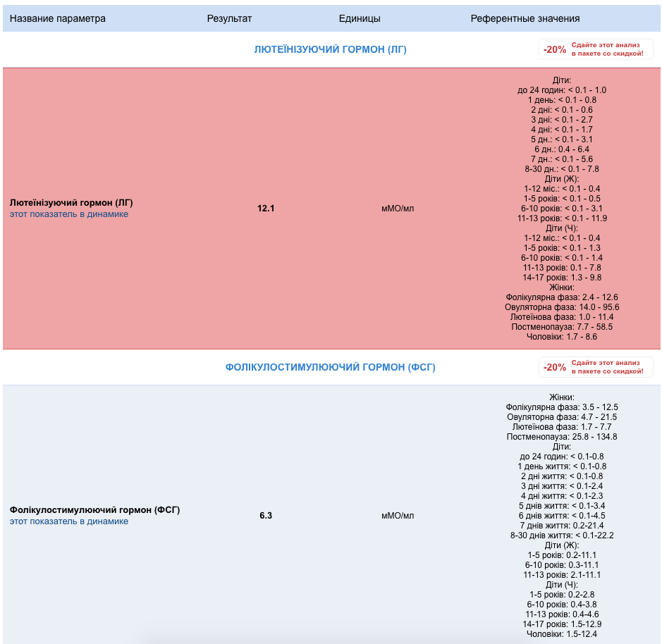Click the 'Референтные значения' column header
The image size is (662, 644).
[525, 18]
